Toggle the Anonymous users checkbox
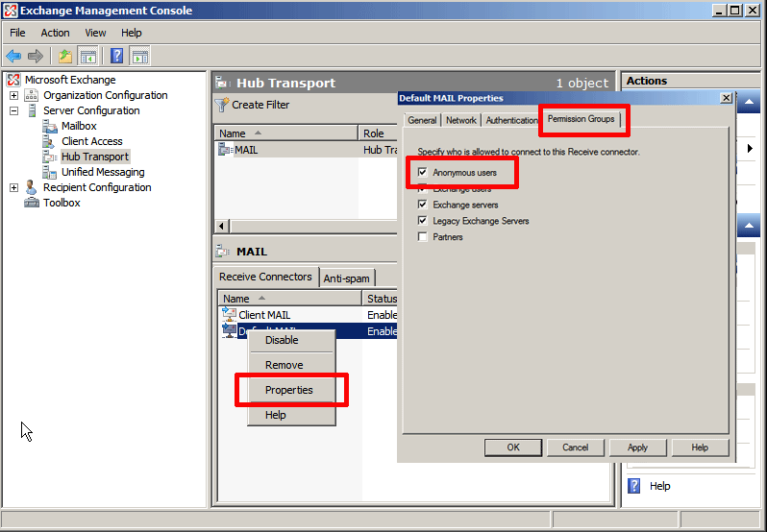Screen dimensions: 767x532 tap(423, 172)
